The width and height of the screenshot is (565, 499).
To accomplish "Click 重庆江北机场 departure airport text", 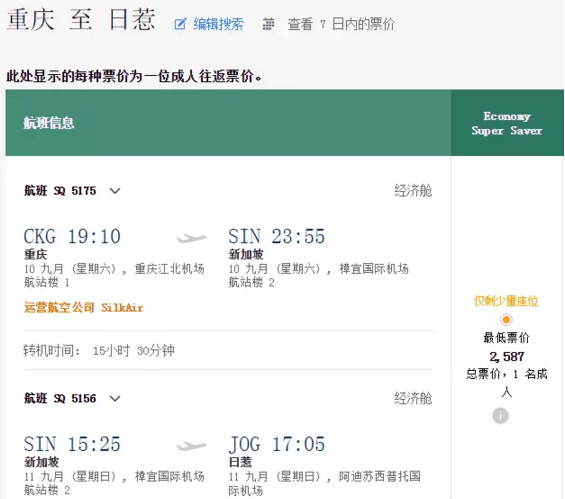I will [169, 269].
